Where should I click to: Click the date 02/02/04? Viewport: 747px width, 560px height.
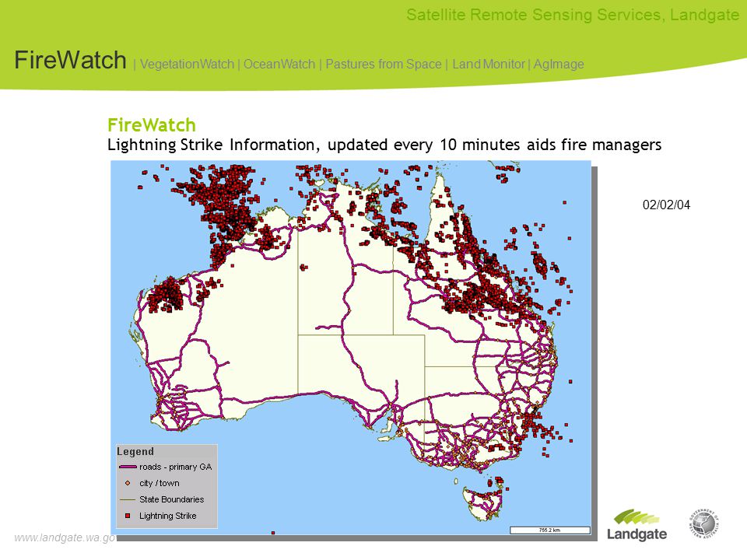point(666,205)
